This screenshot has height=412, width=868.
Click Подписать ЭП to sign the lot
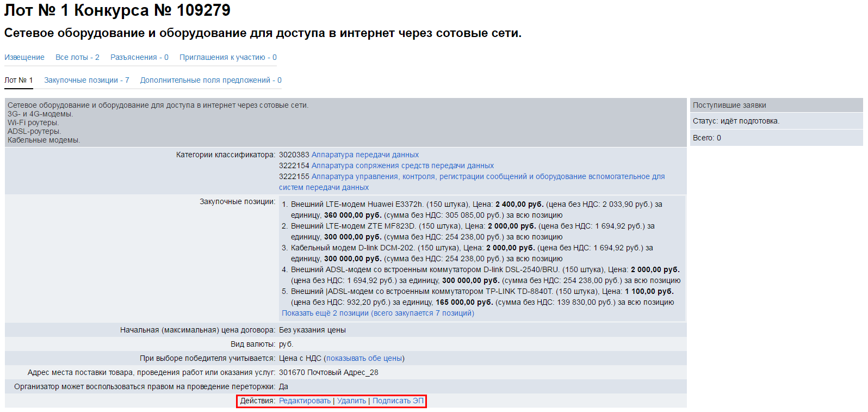[398, 401]
